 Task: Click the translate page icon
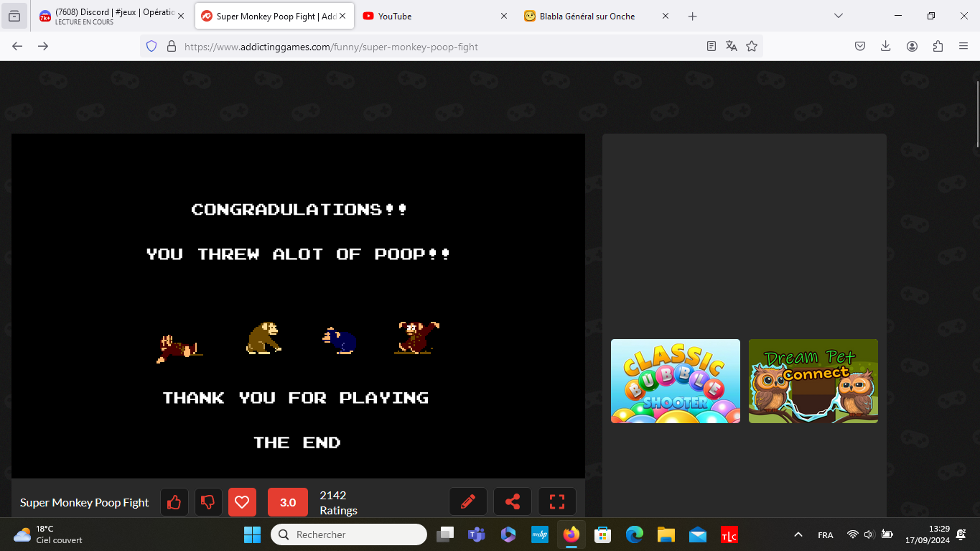(x=731, y=46)
